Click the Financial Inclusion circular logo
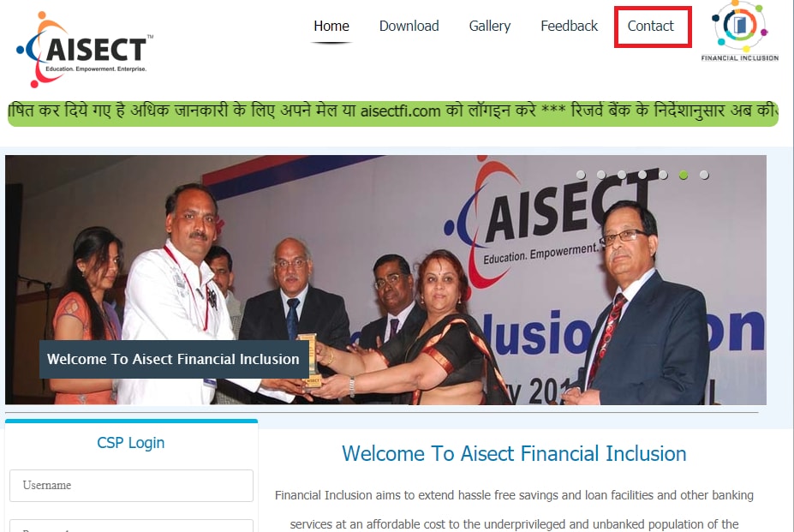The width and height of the screenshot is (794, 532). 740,32
